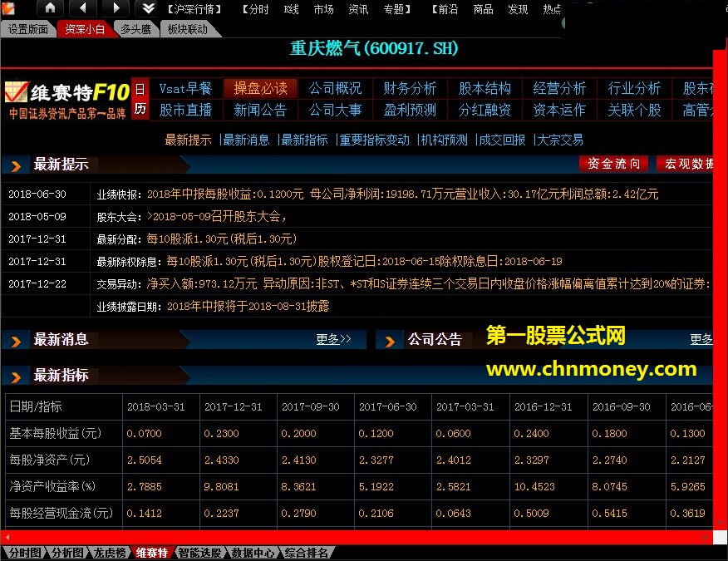
Task: Open the 公司概况 section
Action: click(x=335, y=88)
